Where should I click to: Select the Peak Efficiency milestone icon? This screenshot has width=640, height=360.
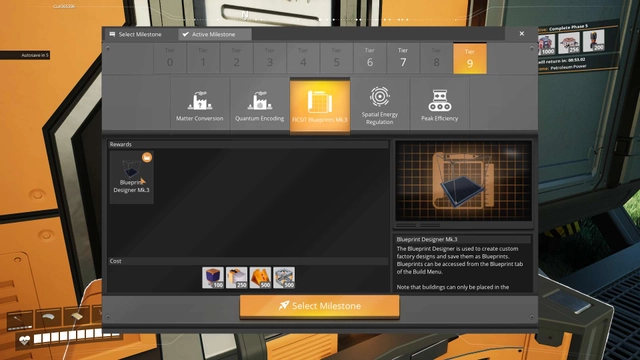click(x=440, y=104)
